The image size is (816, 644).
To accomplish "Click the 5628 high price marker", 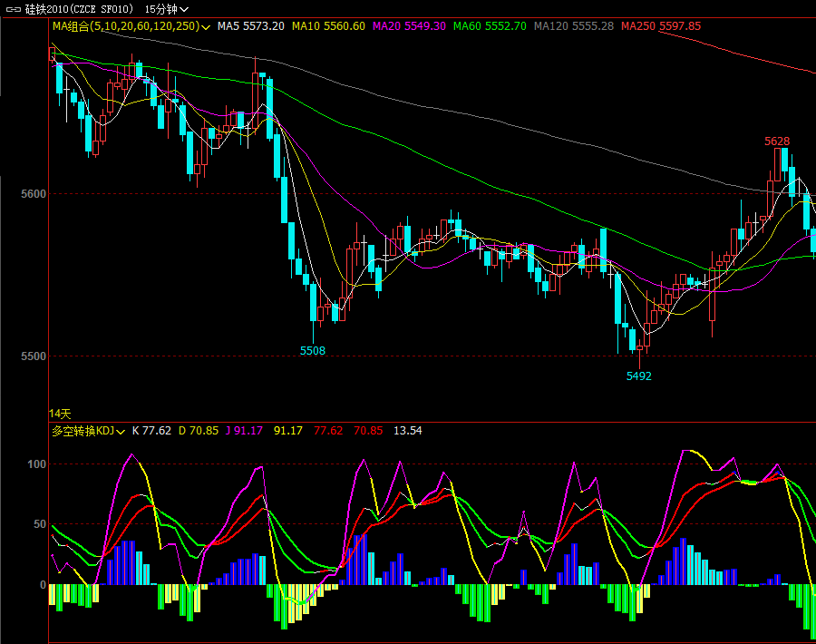I will (x=777, y=141).
